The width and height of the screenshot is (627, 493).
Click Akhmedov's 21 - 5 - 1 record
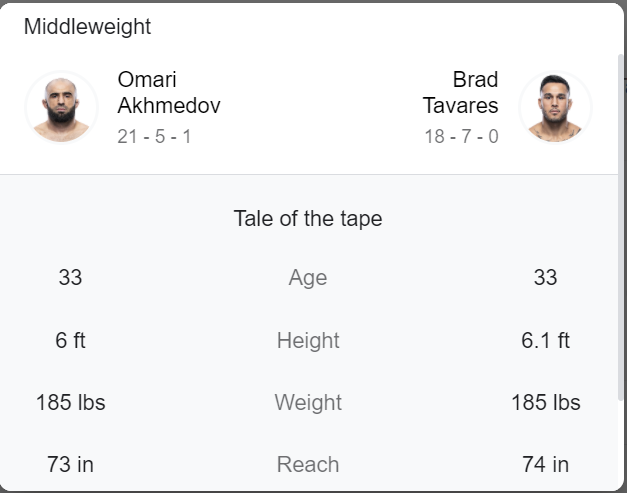(x=154, y=136)
